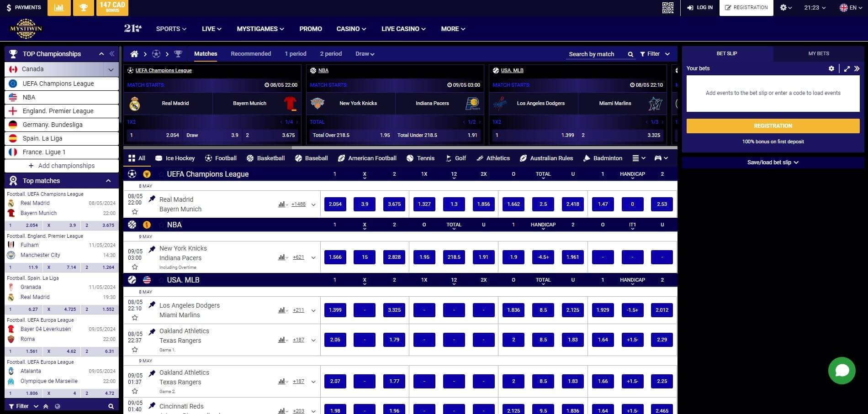868x414 pixels.
Task: Switch to the MY BETS tab
Action: (818, 53)
